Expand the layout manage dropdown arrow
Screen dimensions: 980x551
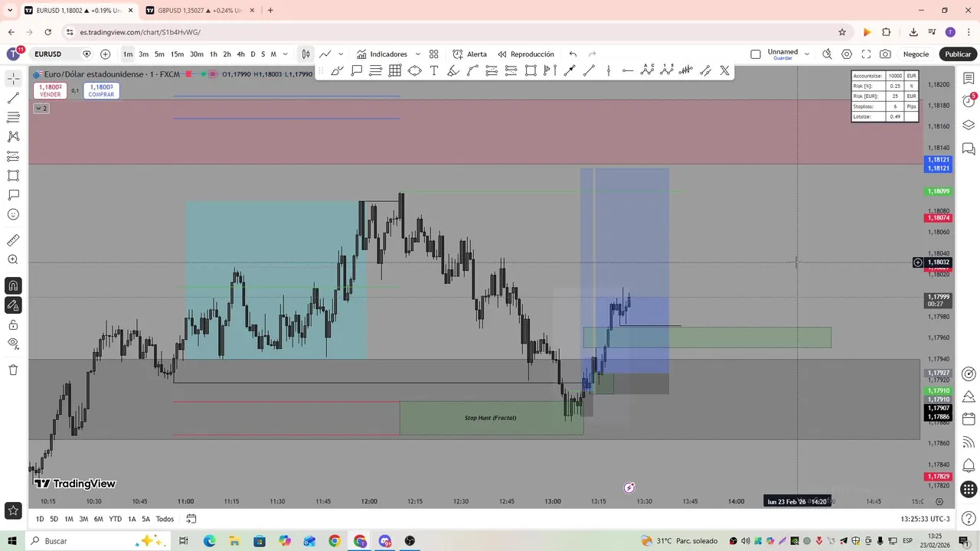pyautogui.click(x=806, y=54)
